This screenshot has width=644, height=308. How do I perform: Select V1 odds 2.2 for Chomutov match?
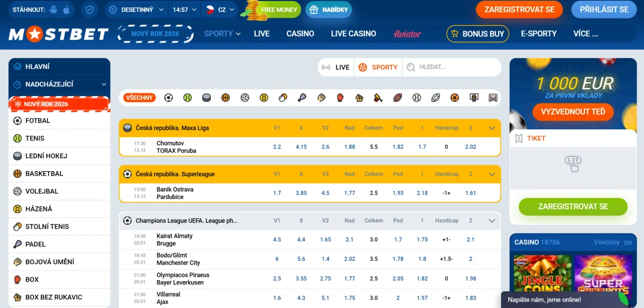coord(277,147)
